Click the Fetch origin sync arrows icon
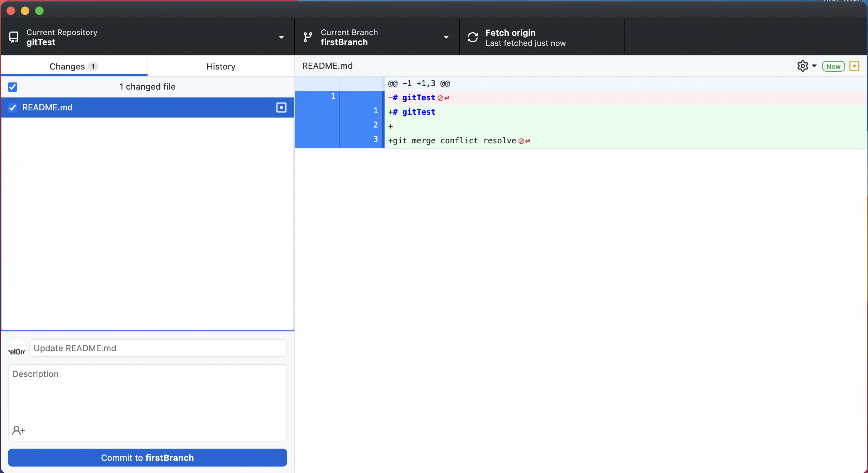Viewport: 868px width, 473px height. 473,37
